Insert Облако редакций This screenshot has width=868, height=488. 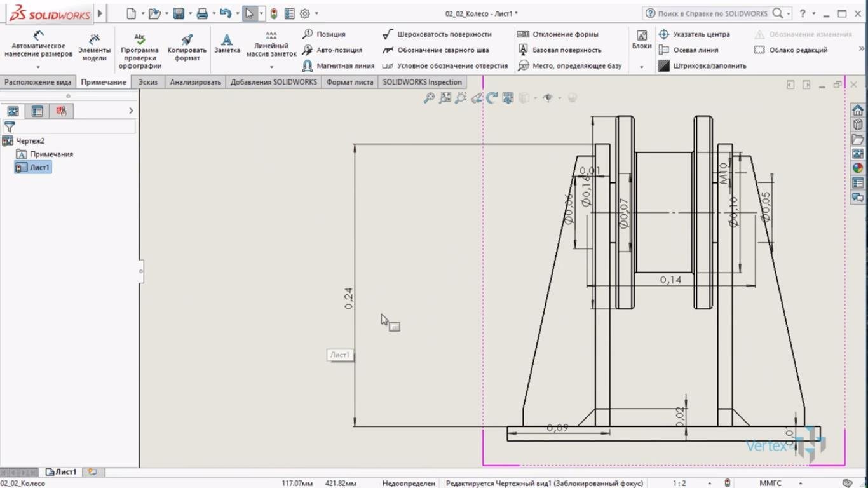pos(791,50)
